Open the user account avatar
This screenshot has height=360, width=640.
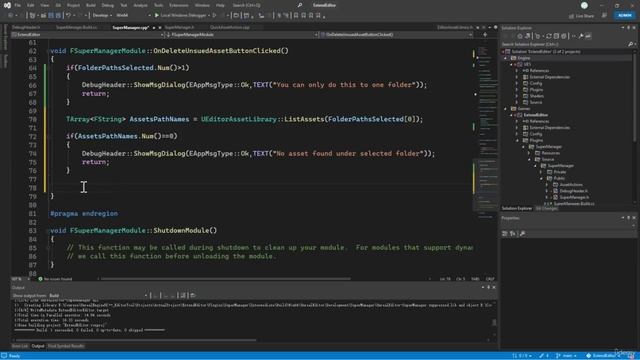(x=584, y=5)
